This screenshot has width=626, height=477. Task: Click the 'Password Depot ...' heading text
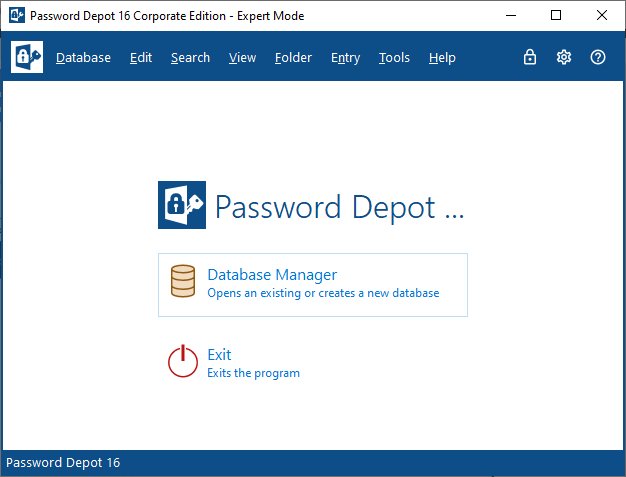[x=340, y=207]
